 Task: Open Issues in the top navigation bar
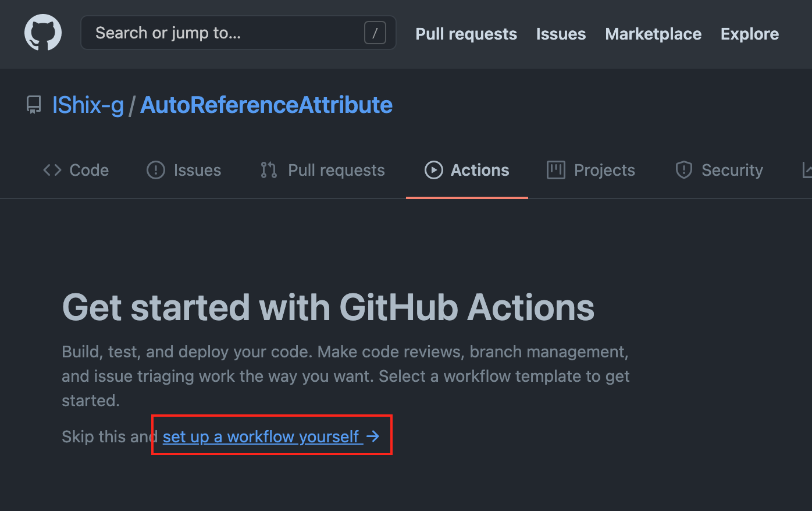(x=561, y=34)
